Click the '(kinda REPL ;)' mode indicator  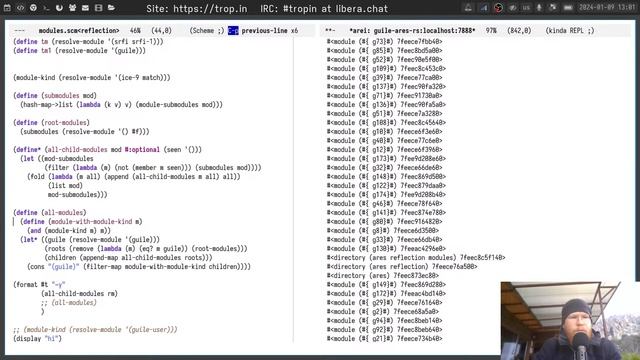(x=570, y=31)
